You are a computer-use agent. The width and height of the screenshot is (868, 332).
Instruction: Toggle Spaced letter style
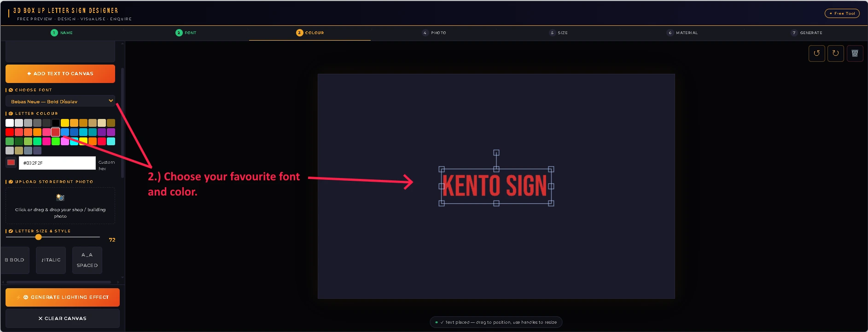click(87, 260)
